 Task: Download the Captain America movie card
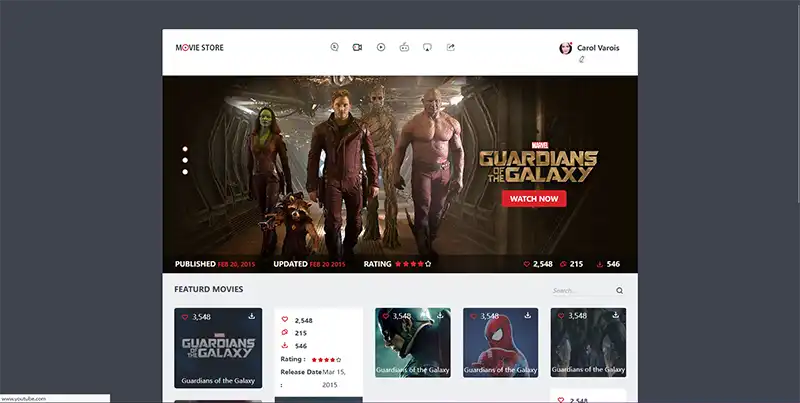pos(440,316)
